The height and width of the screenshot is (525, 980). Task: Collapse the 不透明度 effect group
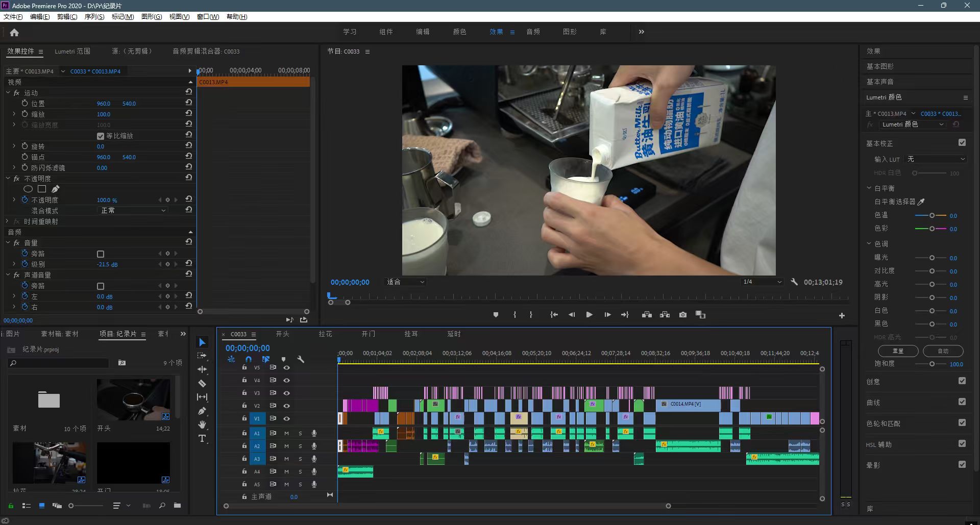point(8,179)
